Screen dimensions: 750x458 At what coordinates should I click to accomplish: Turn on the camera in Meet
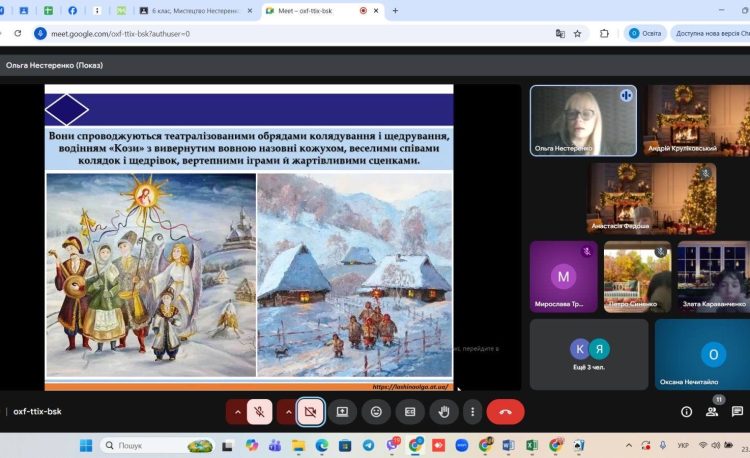pyautogui.click(x=310, y=411)
